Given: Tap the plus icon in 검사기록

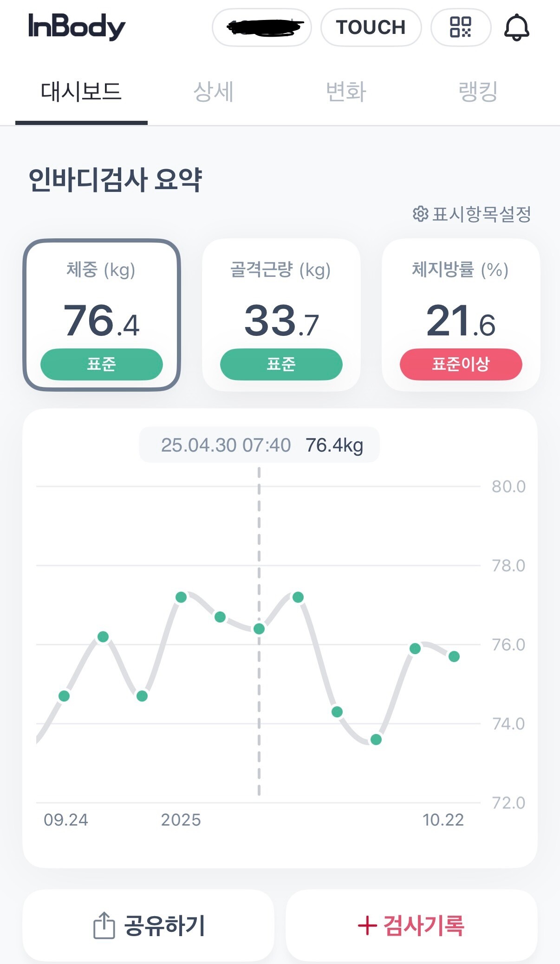Looking at the screenshot, I should click(x=367, y=925).
